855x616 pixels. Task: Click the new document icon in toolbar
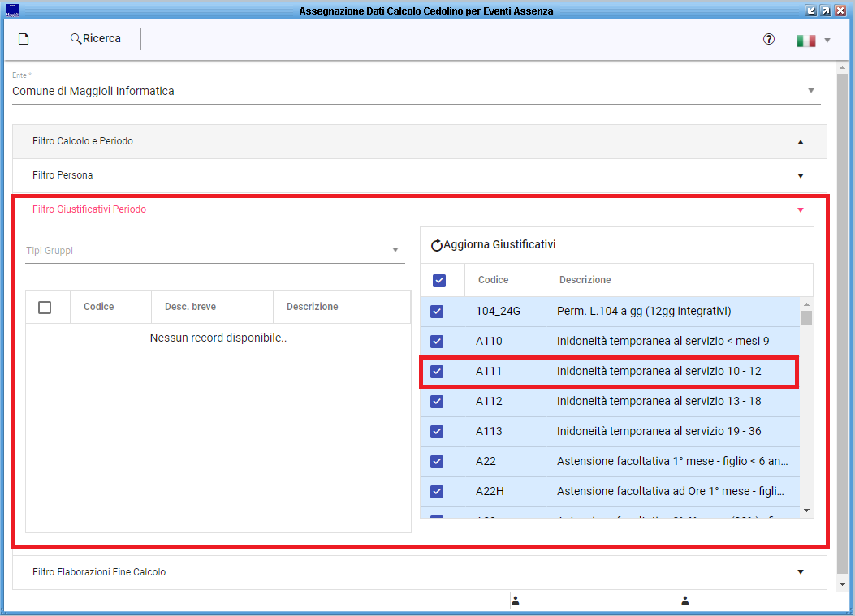pos(24,39)
